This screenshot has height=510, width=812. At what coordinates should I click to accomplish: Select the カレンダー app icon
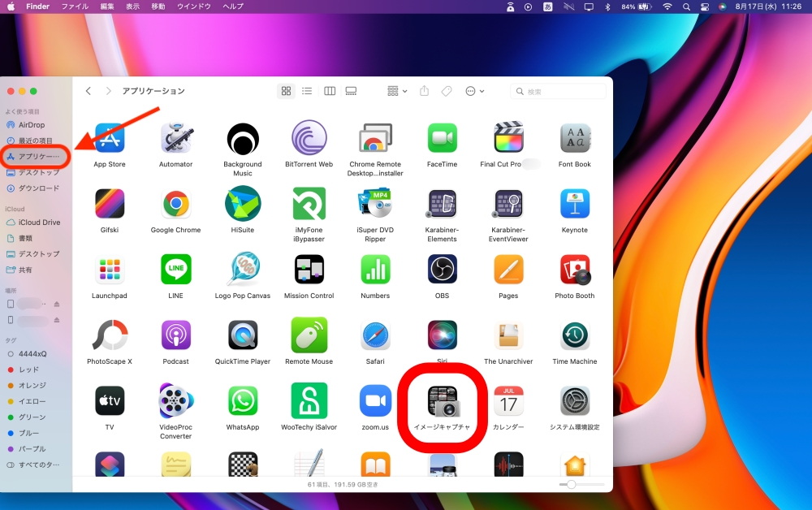[508, 400]
